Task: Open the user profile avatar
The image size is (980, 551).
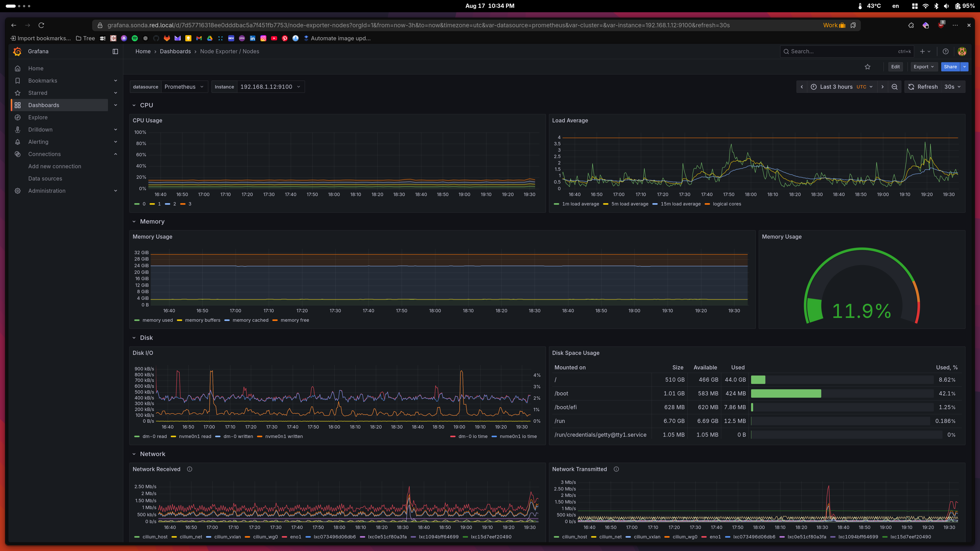Action: (x=962, y=51)
